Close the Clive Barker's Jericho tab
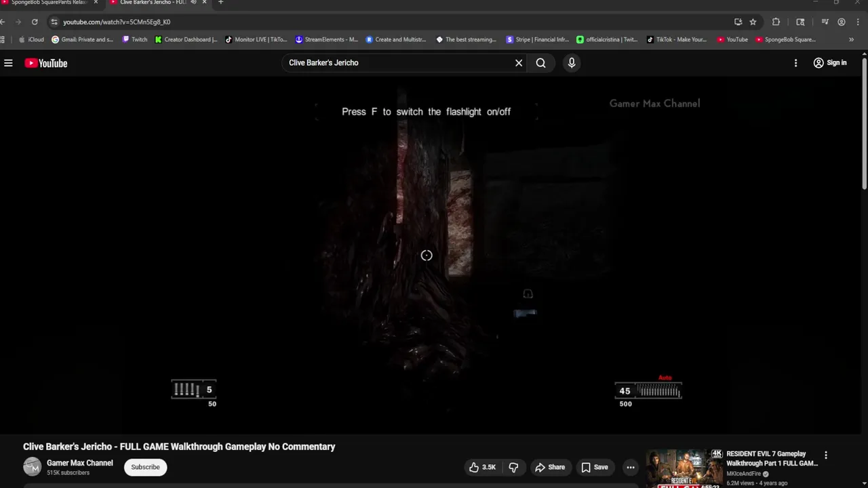 pos(204,3)
